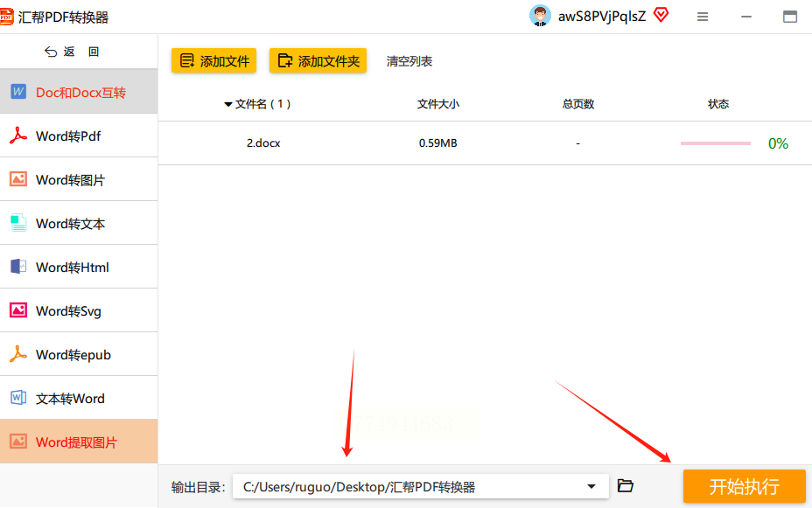This screenshot has width=812, height=508.
Task: Click the sort triangle beside 文件名
Action: pyautogui.click(x=227, y=105)
